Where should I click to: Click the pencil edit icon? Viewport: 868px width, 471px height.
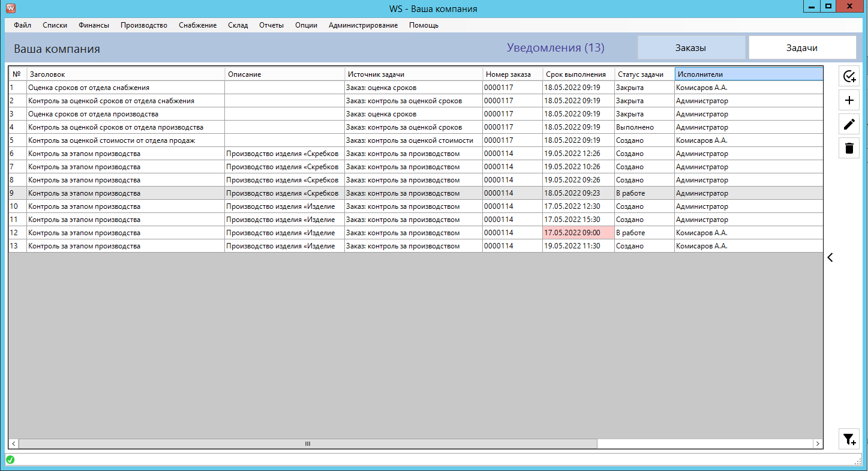849,124
